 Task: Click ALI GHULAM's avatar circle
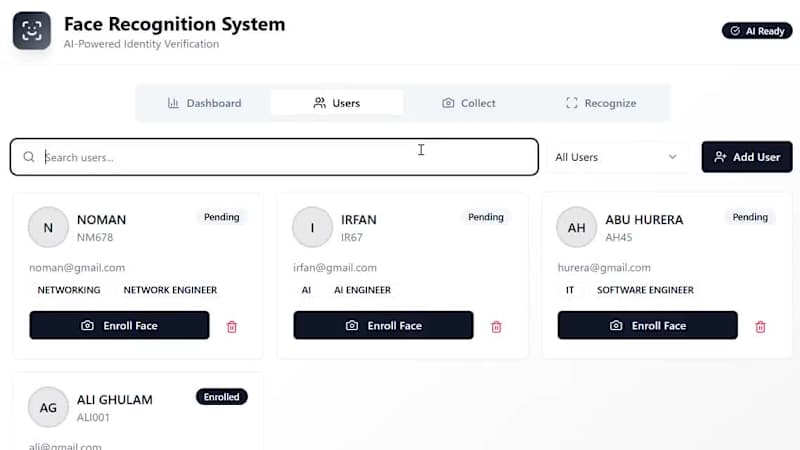48,407
